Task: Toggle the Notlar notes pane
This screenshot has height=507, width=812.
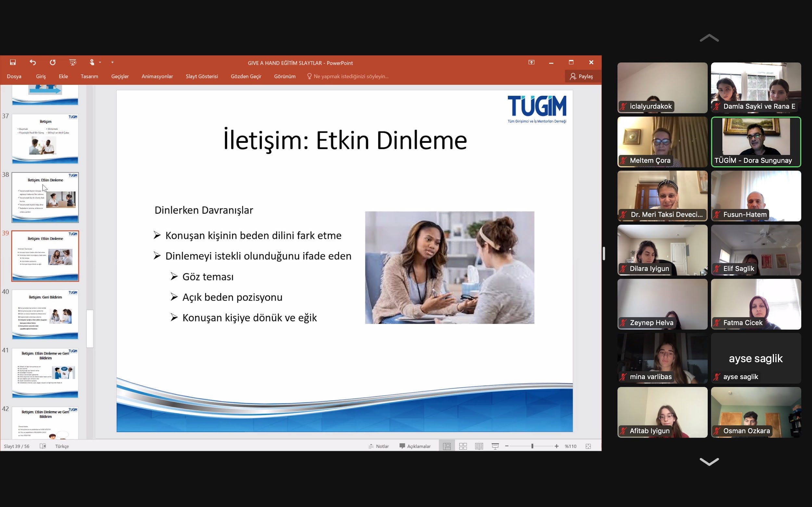Action: click(x=378, y=446)
